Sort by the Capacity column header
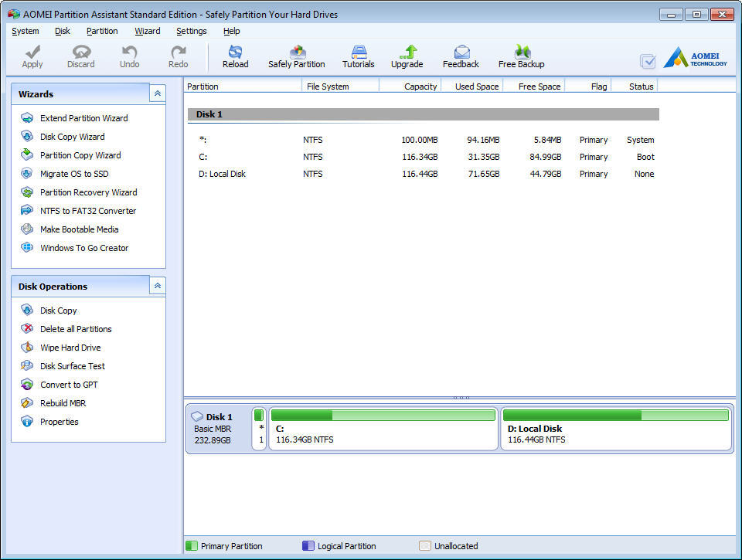Image resolution: width=742 pixels, height=560 pixels. point(410,86)
